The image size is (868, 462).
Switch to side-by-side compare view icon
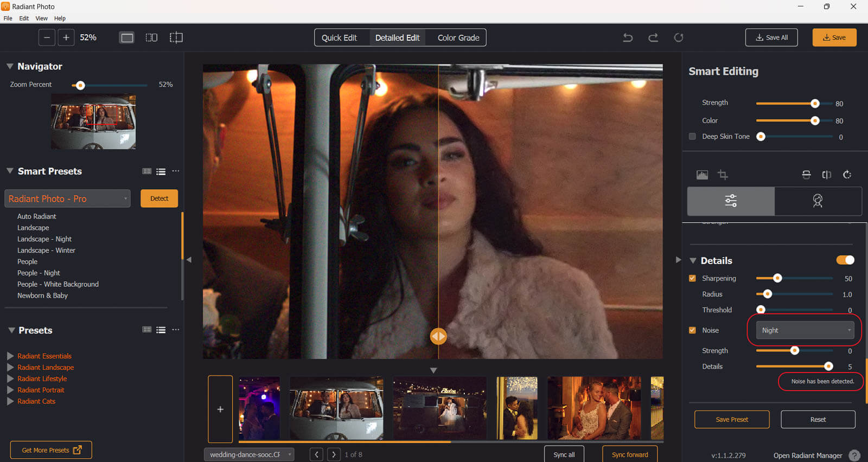point(151,37)
